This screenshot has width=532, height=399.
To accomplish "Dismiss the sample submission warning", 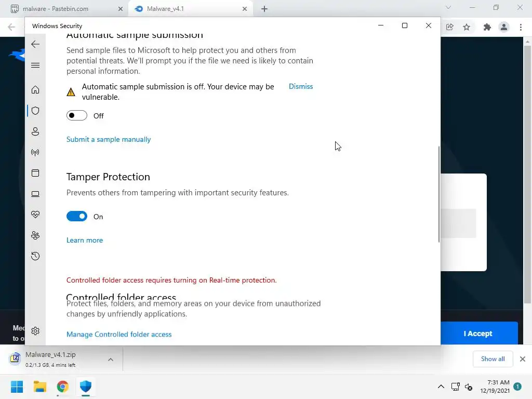I will coord(301,87).
